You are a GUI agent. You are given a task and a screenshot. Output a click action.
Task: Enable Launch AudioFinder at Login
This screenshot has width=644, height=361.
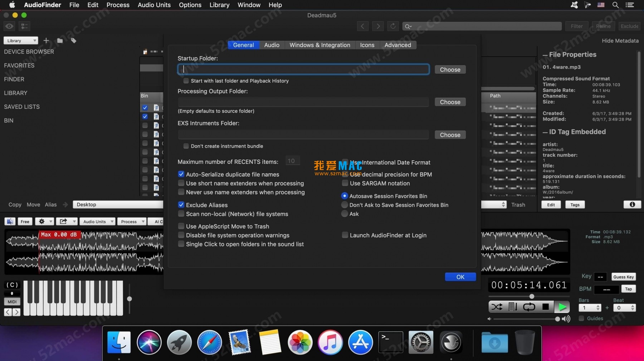tap(345, 235)
